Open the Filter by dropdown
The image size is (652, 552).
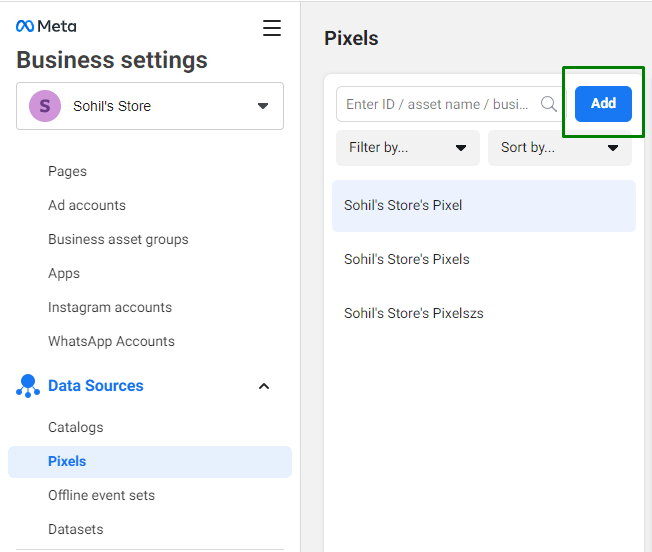(x=408, y=148)
